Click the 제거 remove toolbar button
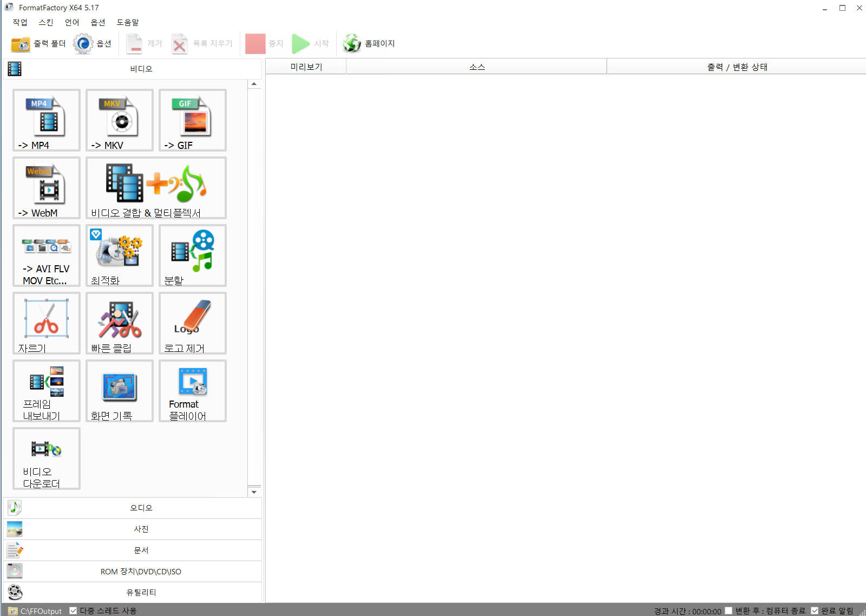This screenshot has height=616, width=866. pos(144,44)
